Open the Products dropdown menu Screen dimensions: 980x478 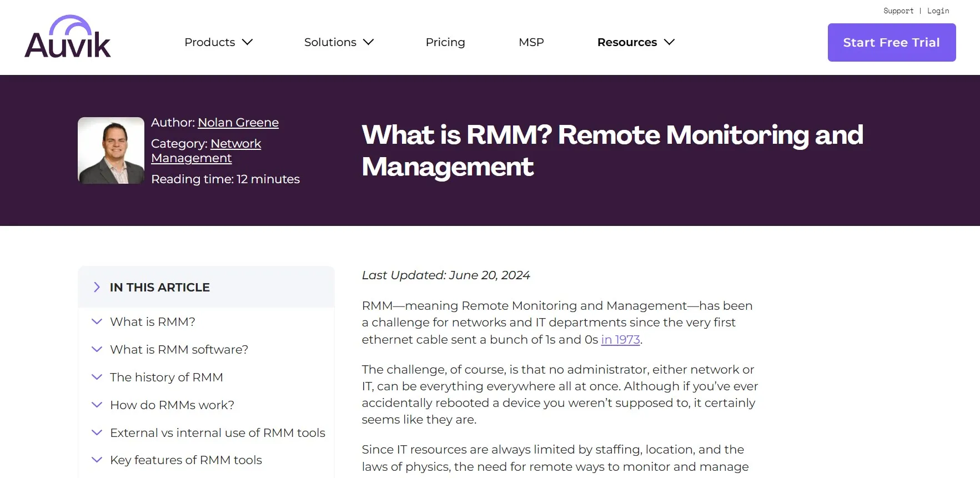[x=219, y=42]
